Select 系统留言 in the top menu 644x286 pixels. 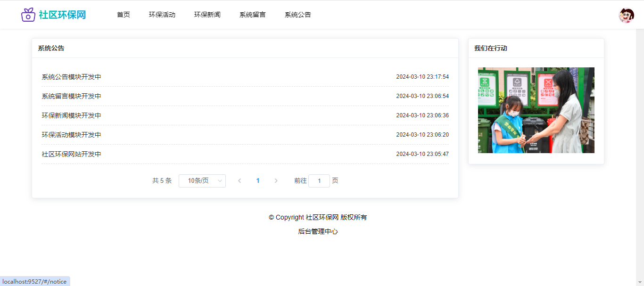[x=253, y=15]
